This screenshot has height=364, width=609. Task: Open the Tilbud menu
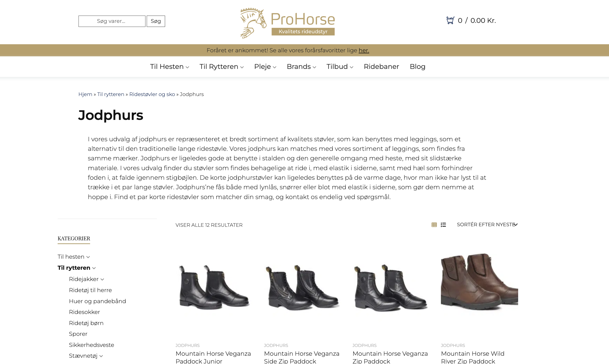tap(340, 67)
